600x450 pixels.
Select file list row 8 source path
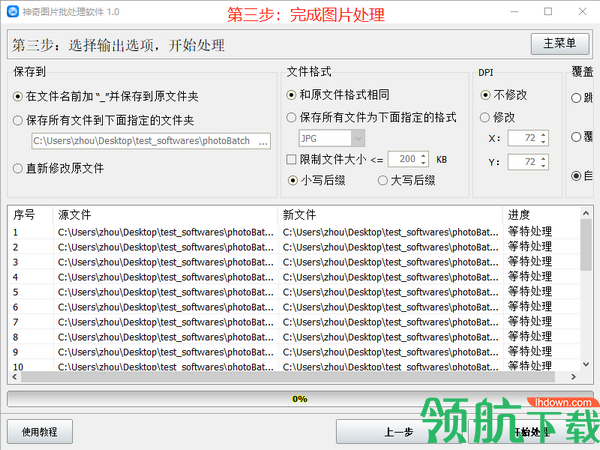(166, 337)
